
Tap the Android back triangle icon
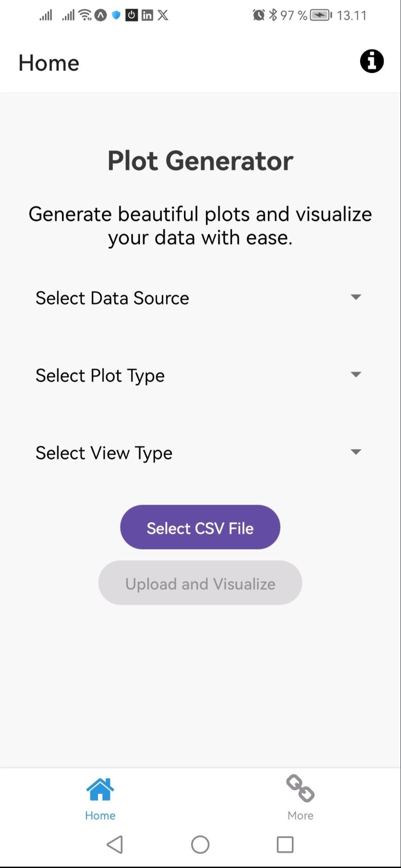coord(115,844)
